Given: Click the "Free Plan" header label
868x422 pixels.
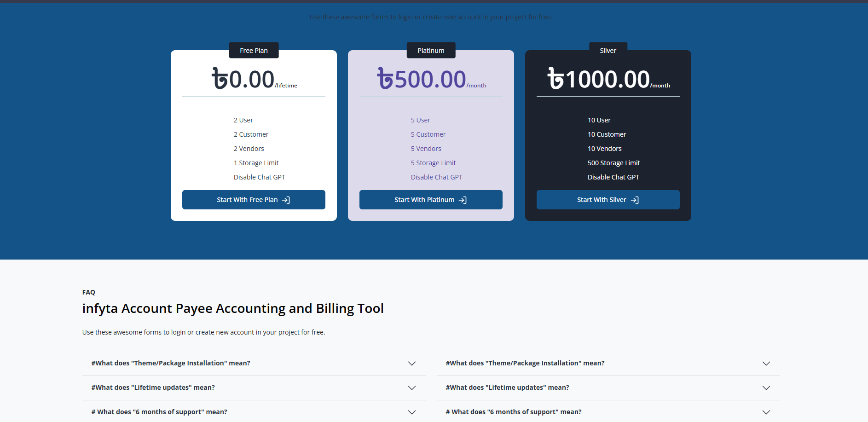Looking at the screenshot, I should click(x=254, y=50).
